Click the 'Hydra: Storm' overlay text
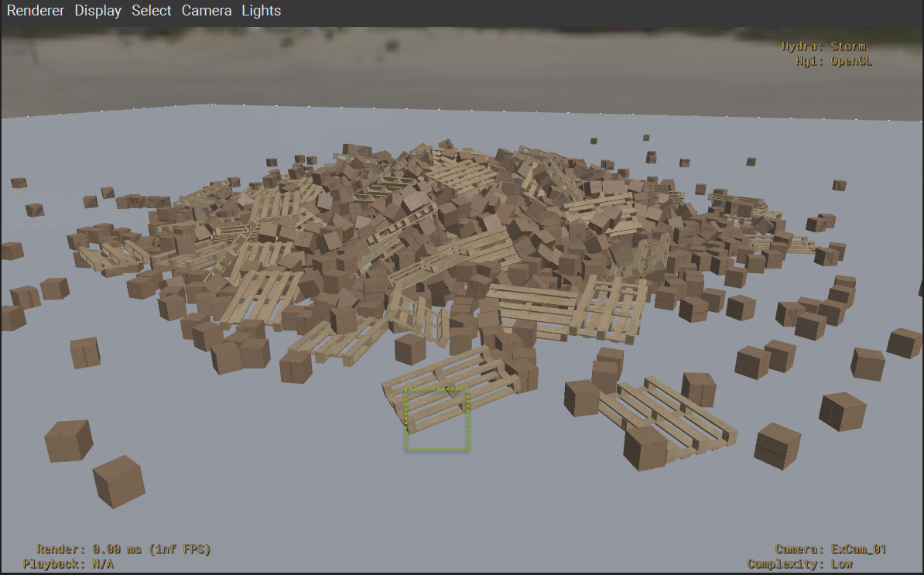Screen dimensions: 924x575 point(823,46)
